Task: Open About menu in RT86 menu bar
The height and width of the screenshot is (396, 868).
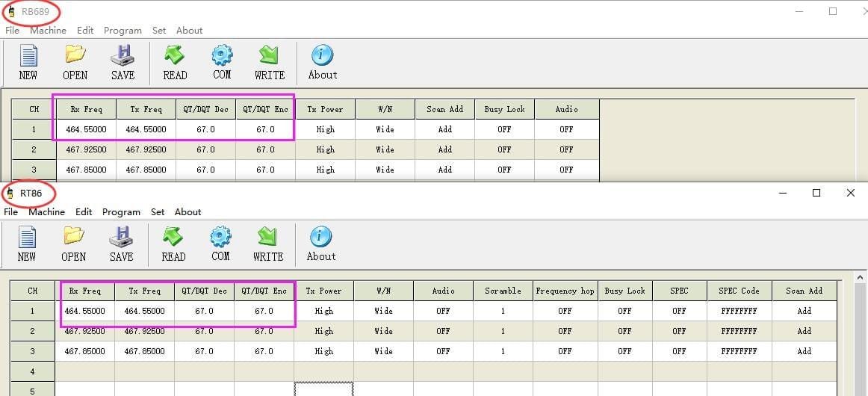Action: (187, 212)
